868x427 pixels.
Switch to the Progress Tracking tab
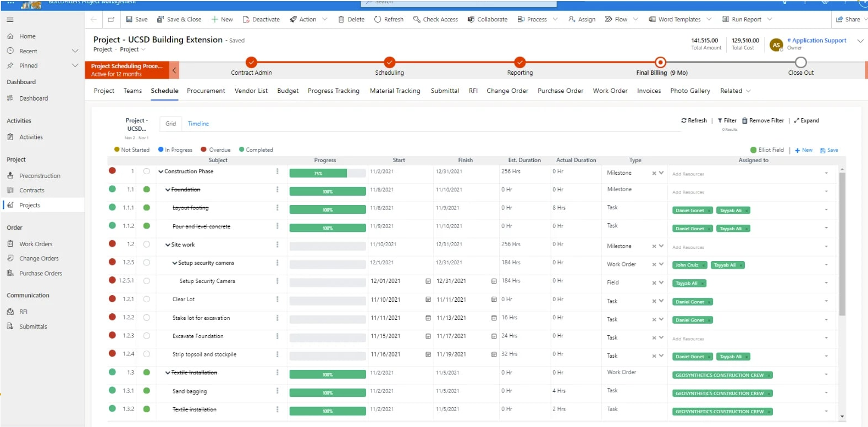334,91
